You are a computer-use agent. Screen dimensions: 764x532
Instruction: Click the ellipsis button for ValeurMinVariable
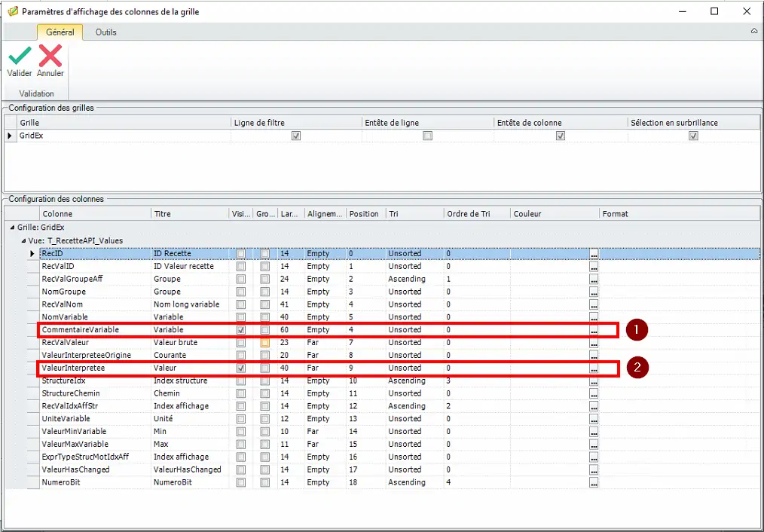click(x=594, y=432)
